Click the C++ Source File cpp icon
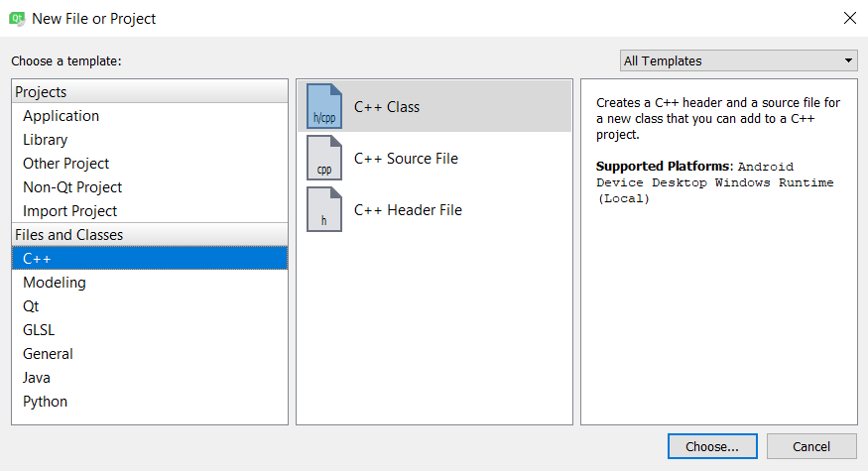 point(323,158)
